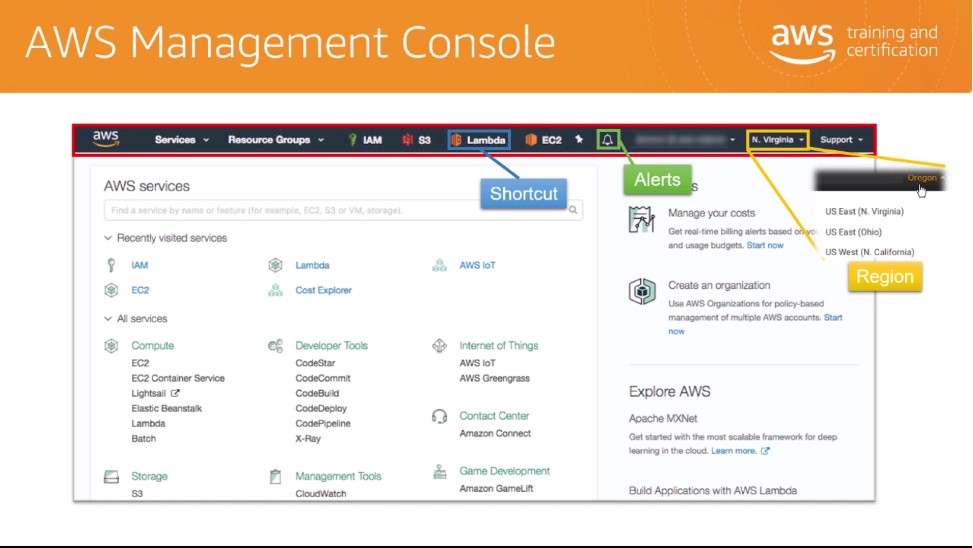Select X-Ray service
Viewport: 973px width, 548px height.
coord(308,438)
